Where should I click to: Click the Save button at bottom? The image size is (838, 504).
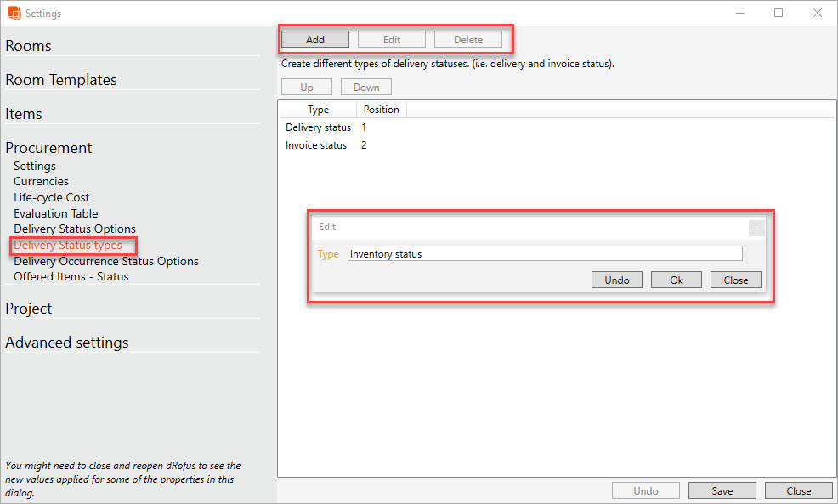722,490
